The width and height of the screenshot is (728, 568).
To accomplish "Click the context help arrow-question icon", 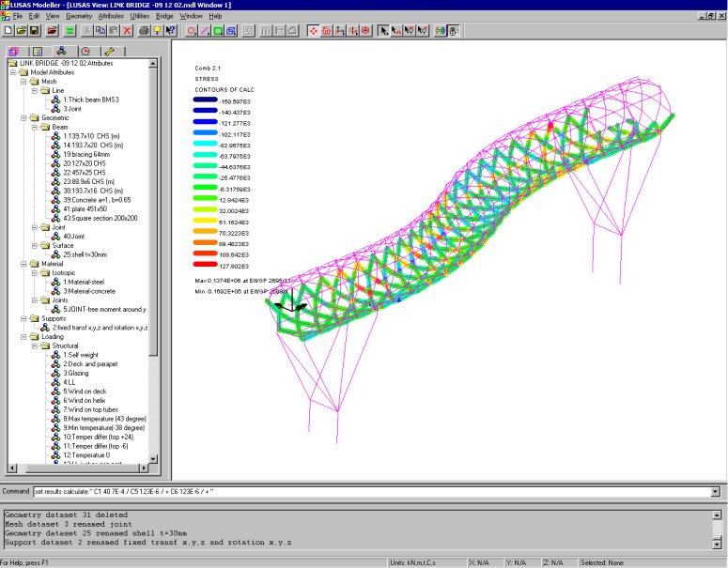I will click(x=171, y=31).
